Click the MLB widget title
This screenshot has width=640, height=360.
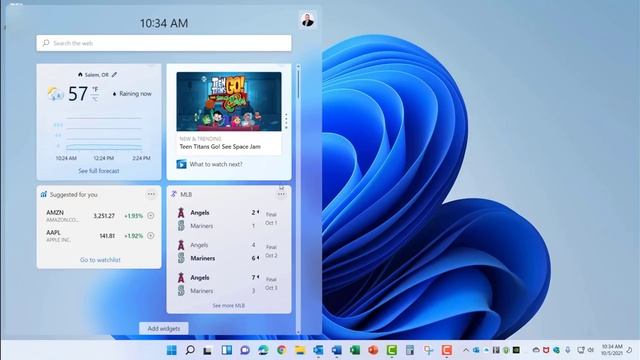pos(186,194)
